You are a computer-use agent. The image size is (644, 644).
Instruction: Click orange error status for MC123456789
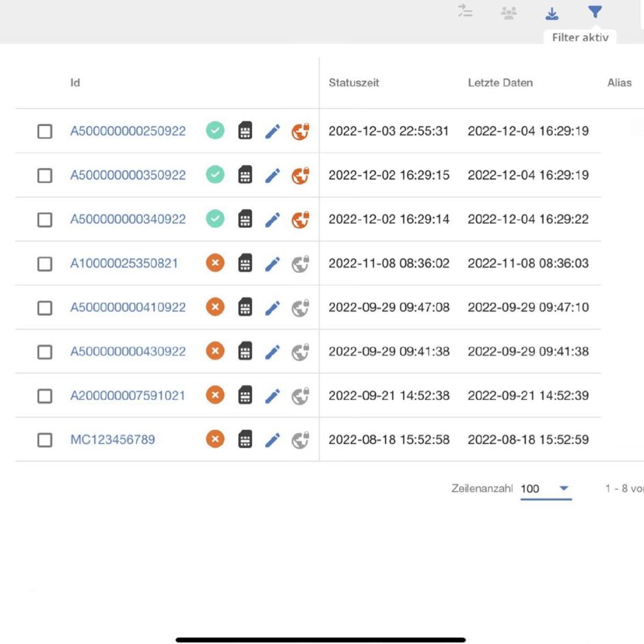click(215, 439)
